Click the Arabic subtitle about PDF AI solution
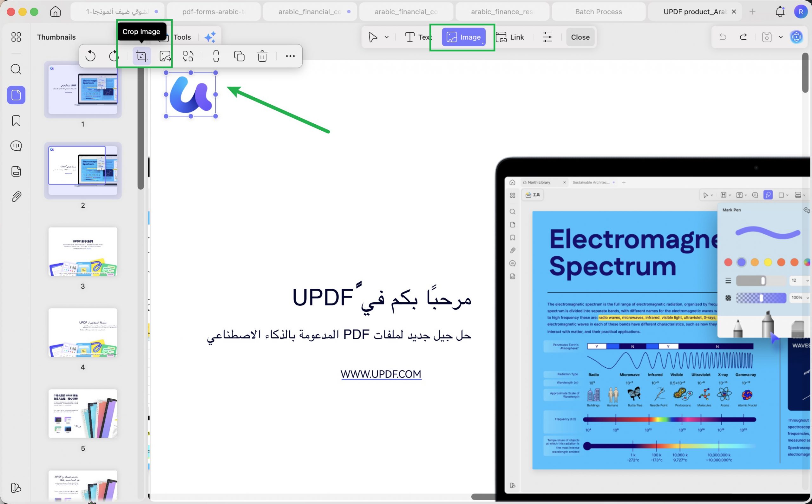 [x=339, y=335]
